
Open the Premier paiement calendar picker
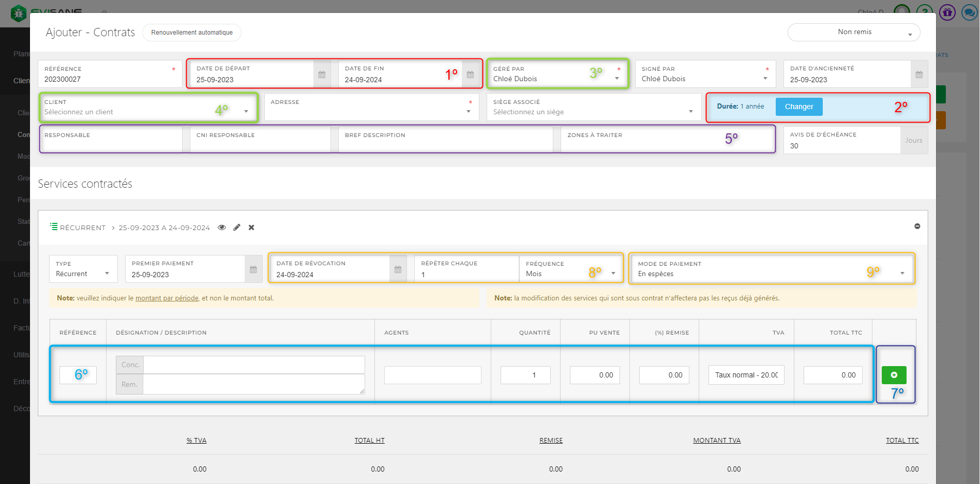click(x=253, y=269)
